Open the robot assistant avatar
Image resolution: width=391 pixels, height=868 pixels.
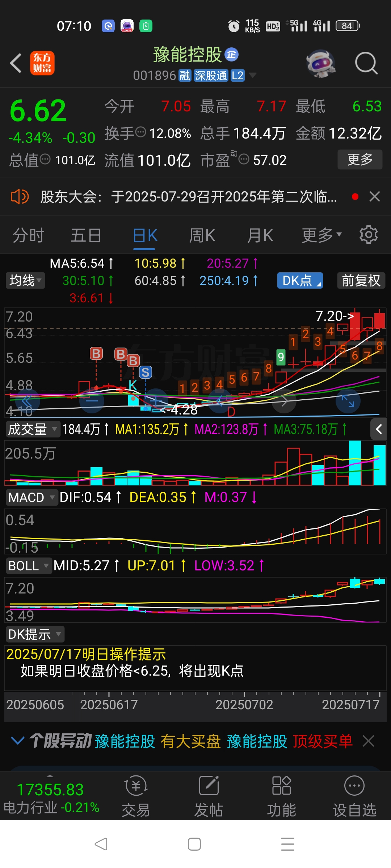click(x=320, y=63)
